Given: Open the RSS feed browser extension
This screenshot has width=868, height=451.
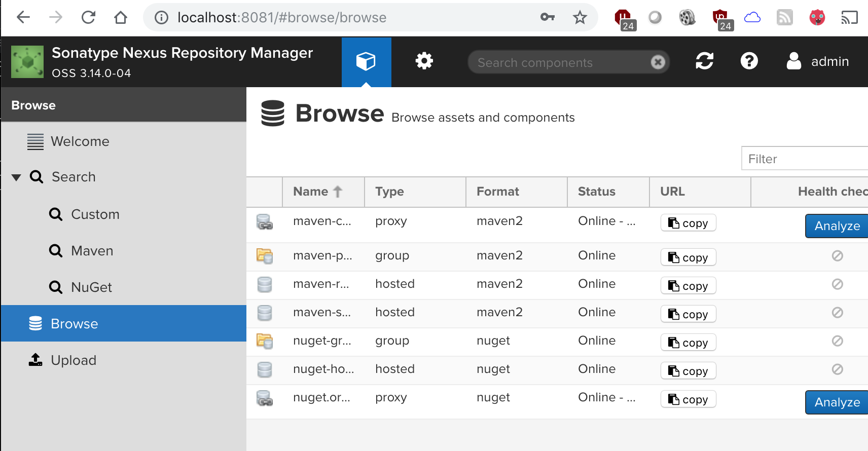Looking at the screenshot, I should pyautogui.click(x=785, y=18).
